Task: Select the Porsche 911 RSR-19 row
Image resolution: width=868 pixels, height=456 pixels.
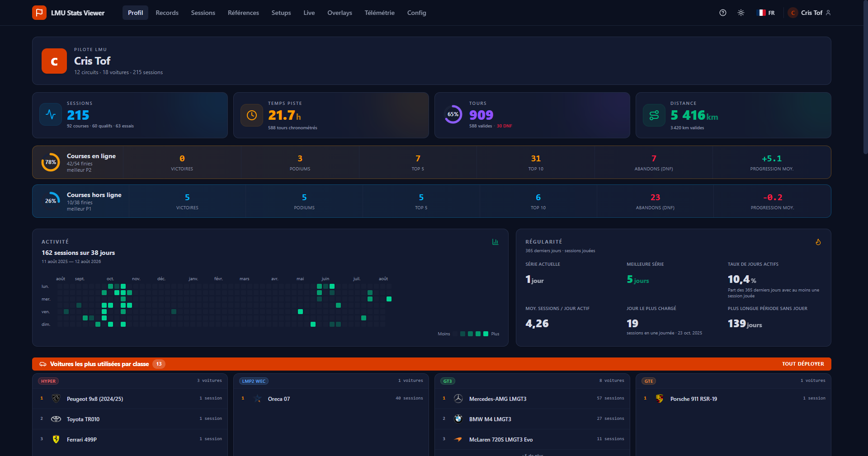Action: tap(733, 399)
